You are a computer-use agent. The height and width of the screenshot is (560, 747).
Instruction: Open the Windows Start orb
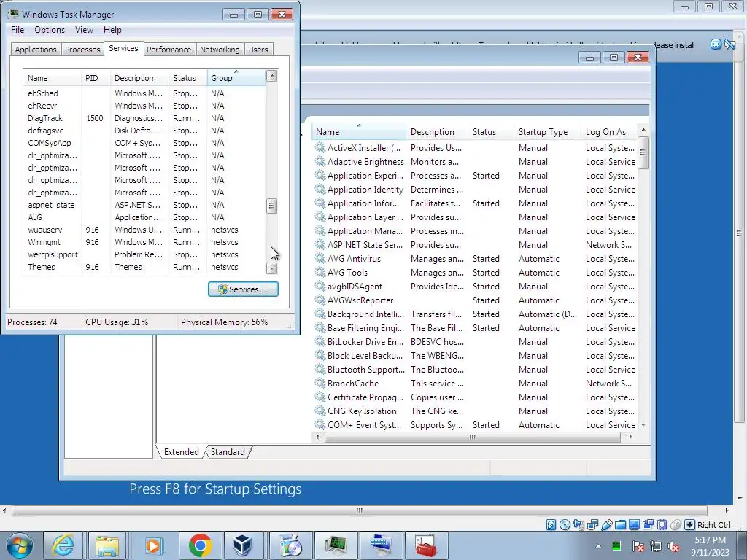[x=19, y=545]
